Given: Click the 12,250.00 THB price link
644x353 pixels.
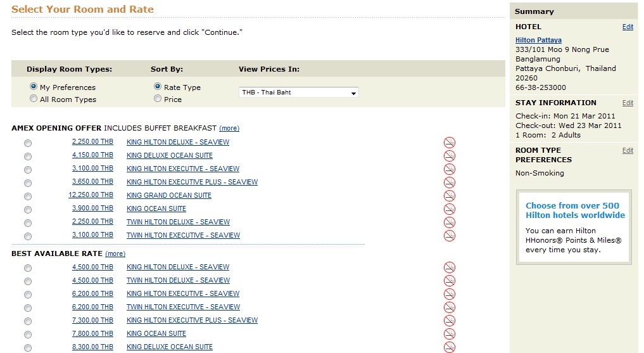Looking at the screenshot, I should click(x=91, y=195).
